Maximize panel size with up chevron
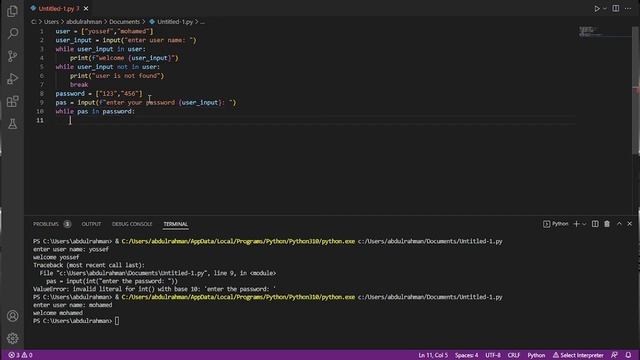Screen dimensions: 640x360 tap(619, 224)
